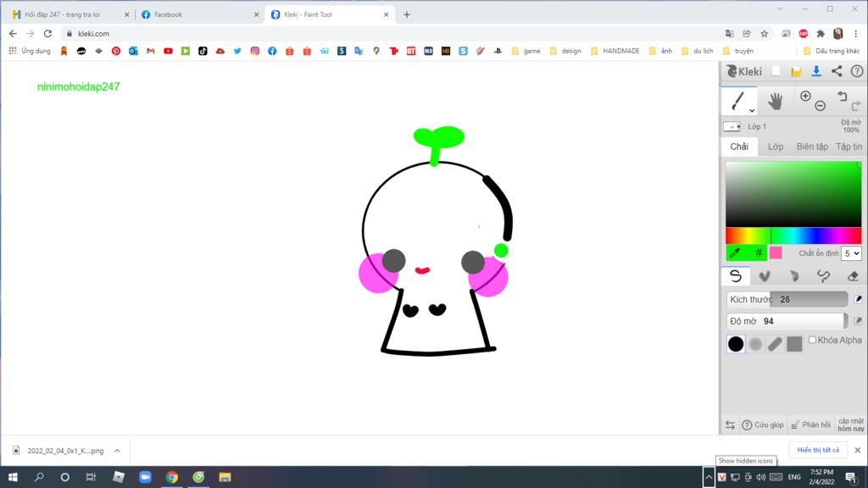The height and width of the screenshot is (488, 868).
Task: Share the drawing
Action: tap(837, 71)
